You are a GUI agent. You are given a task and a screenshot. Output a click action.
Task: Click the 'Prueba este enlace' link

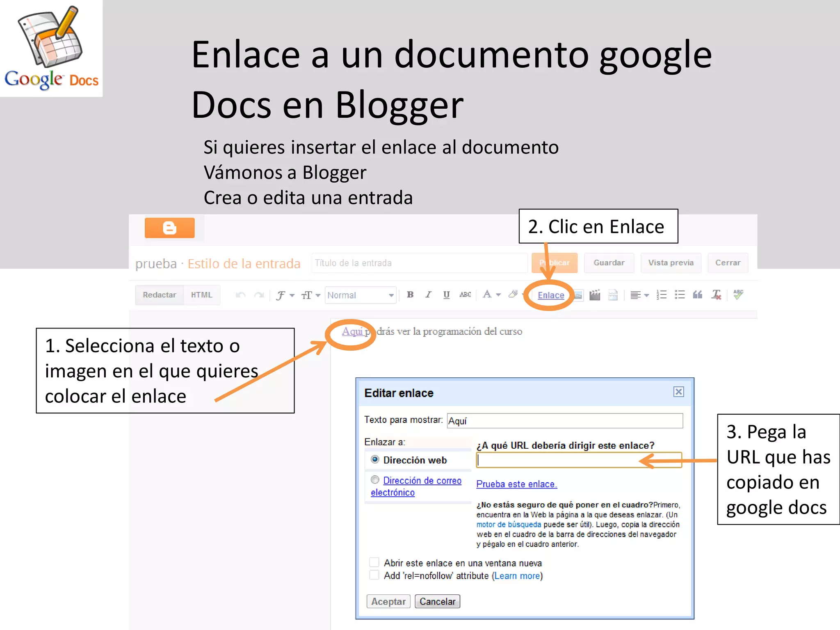pos(517,484)
